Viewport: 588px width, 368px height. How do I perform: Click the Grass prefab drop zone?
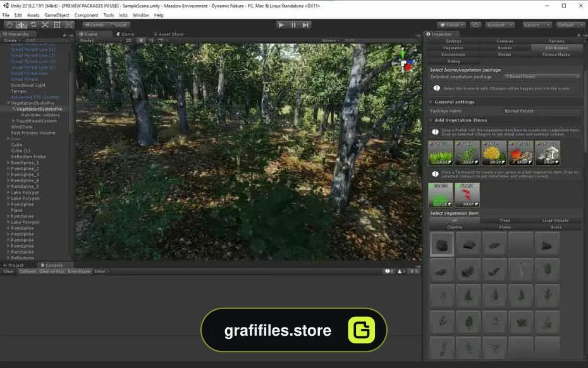[x=441, y=152]
